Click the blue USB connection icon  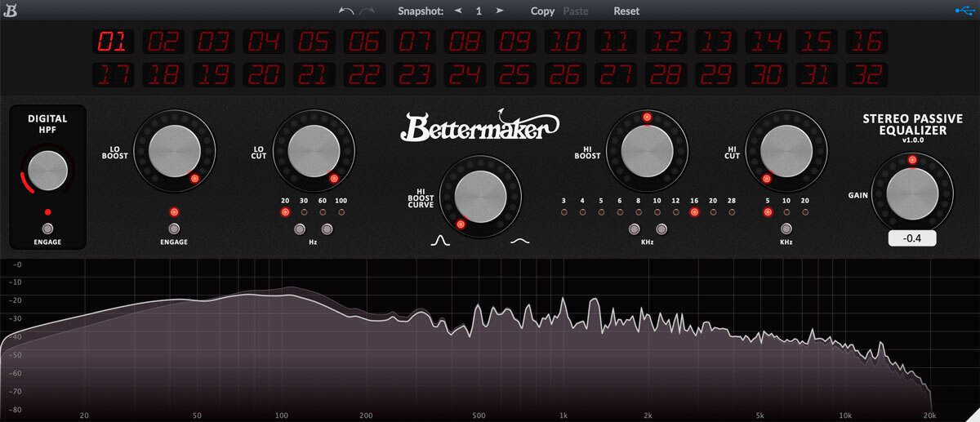[964, 11]
